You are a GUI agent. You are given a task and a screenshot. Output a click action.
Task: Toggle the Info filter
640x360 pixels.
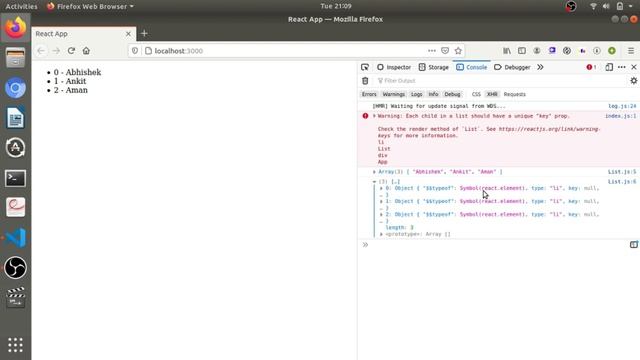tap(433, 94)
